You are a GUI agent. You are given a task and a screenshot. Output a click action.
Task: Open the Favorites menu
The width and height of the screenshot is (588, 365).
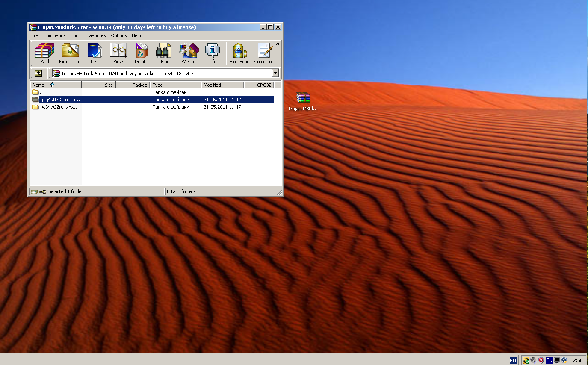tap(96, 35)
